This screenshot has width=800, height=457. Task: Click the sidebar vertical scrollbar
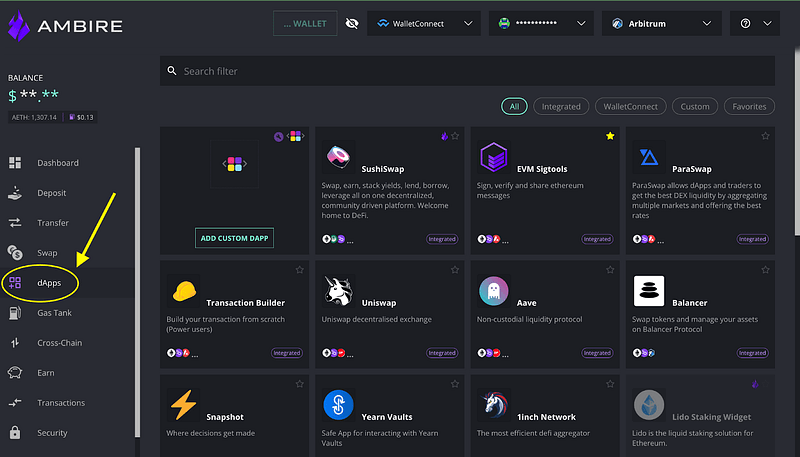coord(137,292)
